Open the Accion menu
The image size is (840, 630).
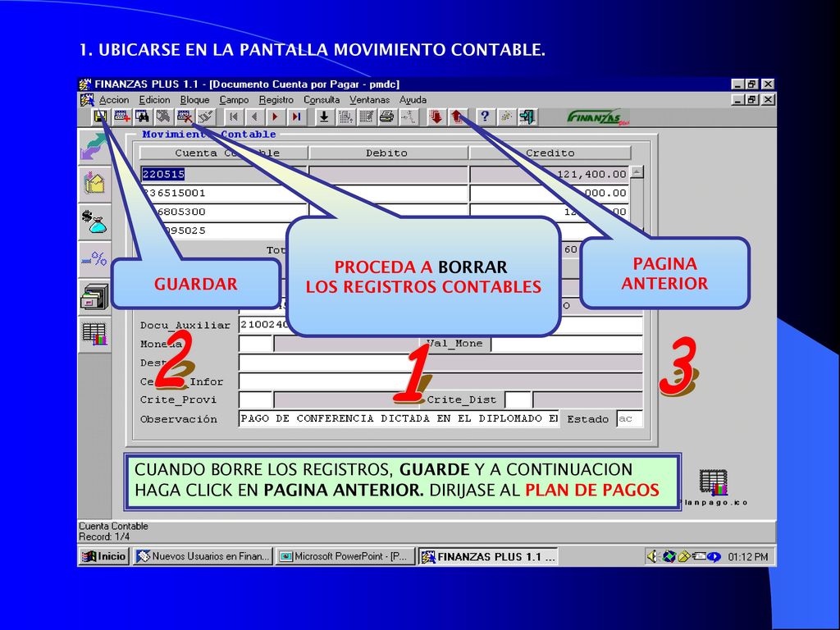tap(113, 99)
